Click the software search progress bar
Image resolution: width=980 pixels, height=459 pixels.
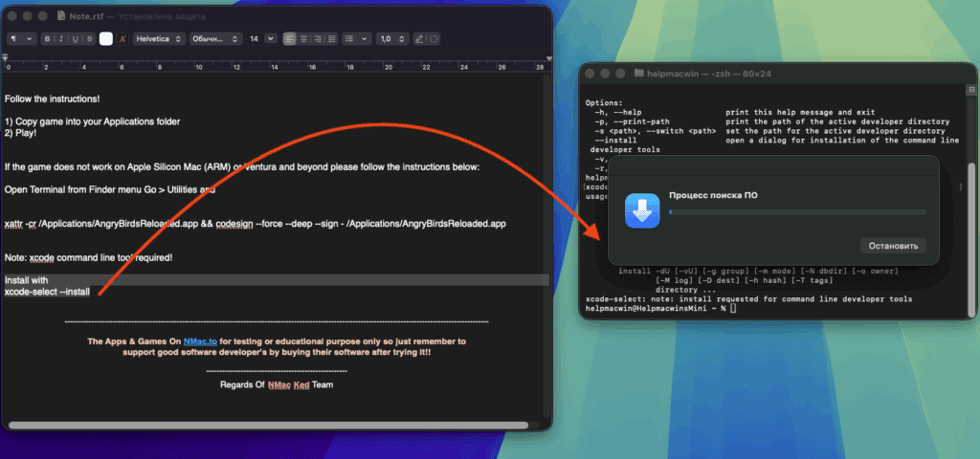pyautogui.click(x=797, y=212)
